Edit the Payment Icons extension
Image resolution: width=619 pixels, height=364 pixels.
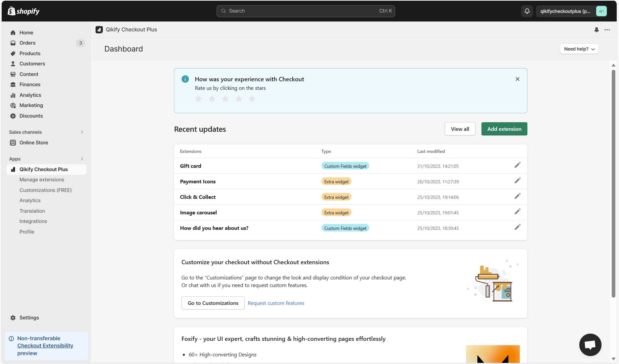pyautogui.click(x=517, y=181)
